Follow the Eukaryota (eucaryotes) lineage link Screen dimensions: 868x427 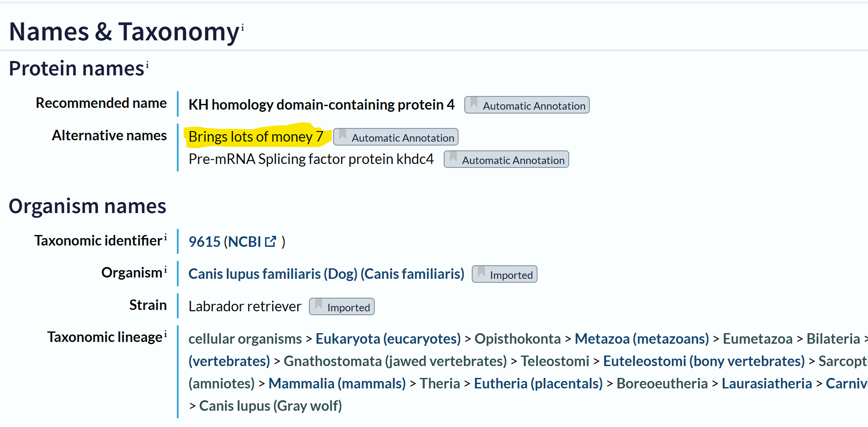(388, 339)
